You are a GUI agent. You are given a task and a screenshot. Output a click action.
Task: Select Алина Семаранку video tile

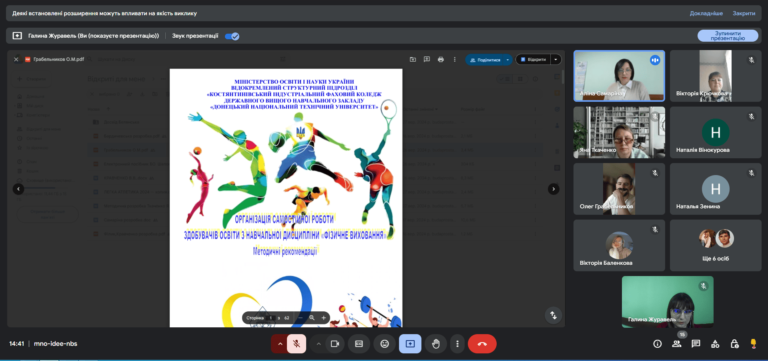[619, 76]
